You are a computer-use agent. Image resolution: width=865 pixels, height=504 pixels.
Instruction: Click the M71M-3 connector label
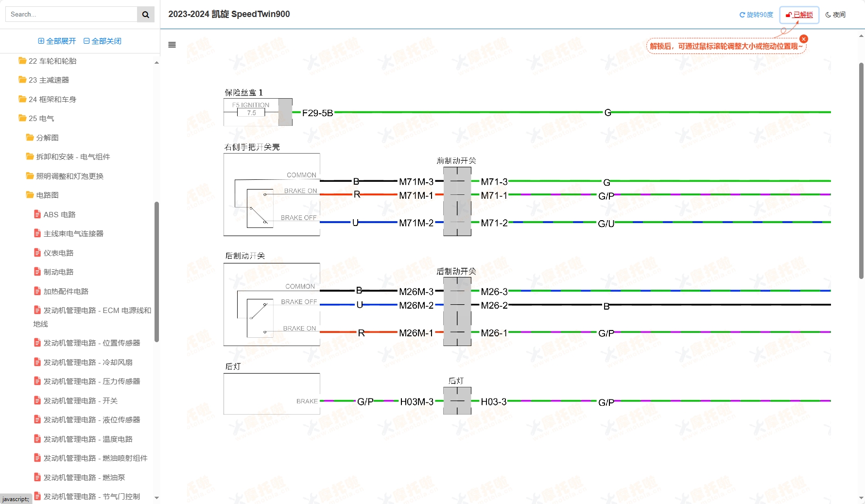pyautogui.click(x=416, y=182)
